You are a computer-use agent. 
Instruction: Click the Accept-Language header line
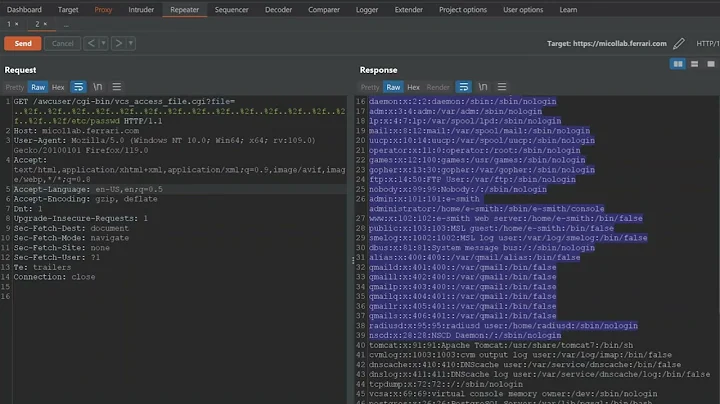click(88, 189)
